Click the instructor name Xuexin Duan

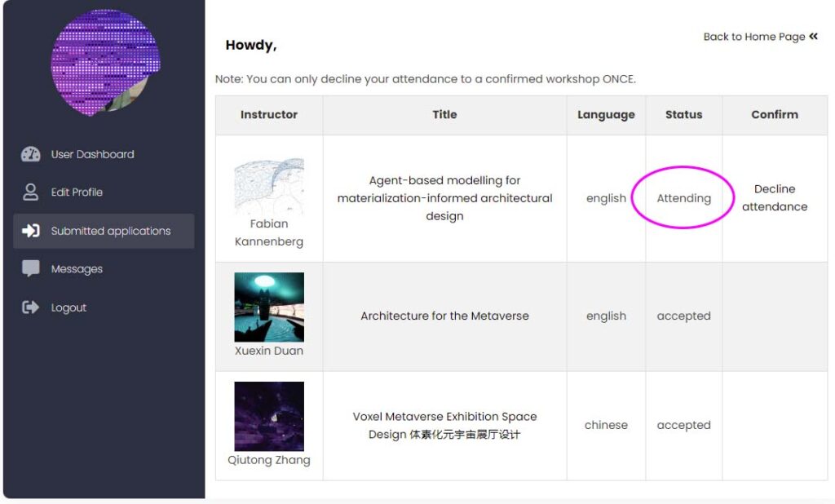point(269,351)
